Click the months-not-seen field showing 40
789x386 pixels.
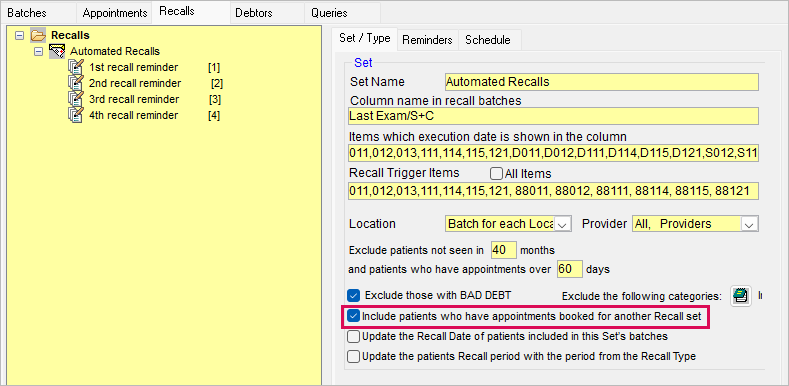502,250
